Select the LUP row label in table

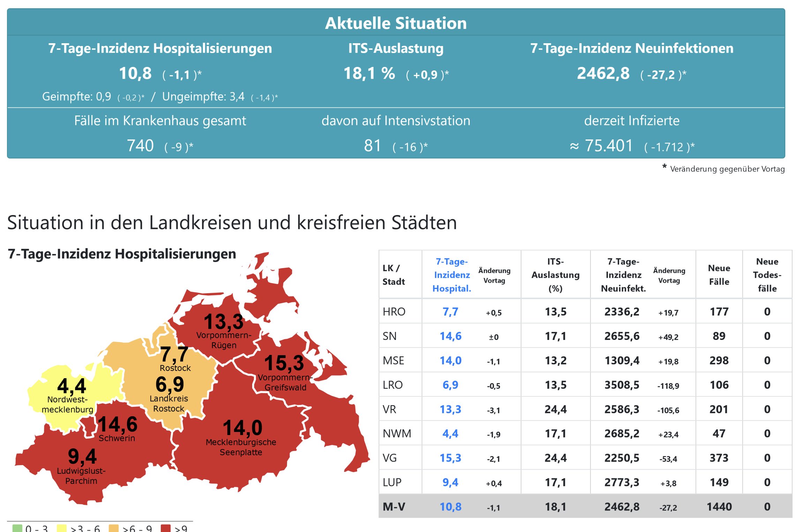[392, 482]
